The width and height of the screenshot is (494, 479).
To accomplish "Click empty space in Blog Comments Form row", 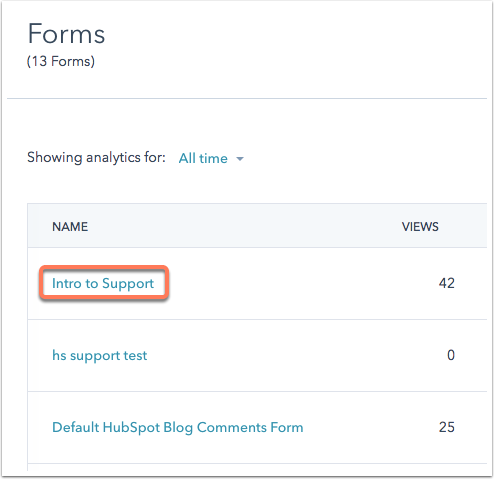I will point(367,427).
